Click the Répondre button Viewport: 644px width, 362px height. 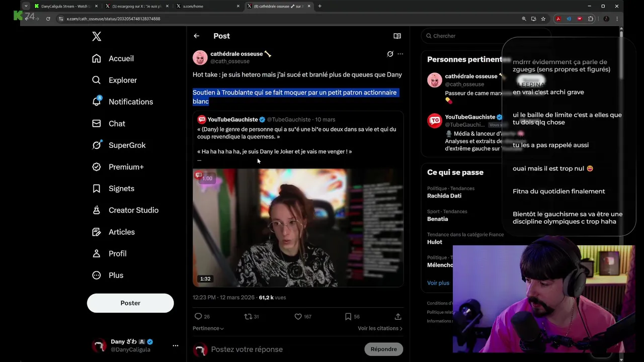pos(383,349)
